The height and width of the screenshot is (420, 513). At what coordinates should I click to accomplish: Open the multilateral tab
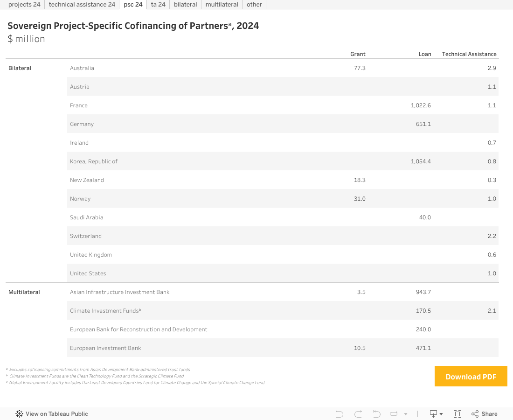point(222,5)
